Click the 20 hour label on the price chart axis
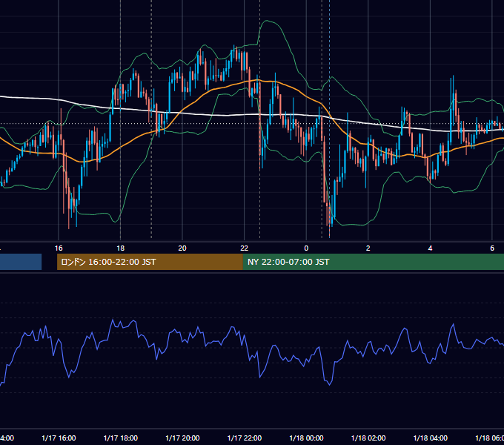Viewport: 504px width, 445px height. [x=182, y=248]
